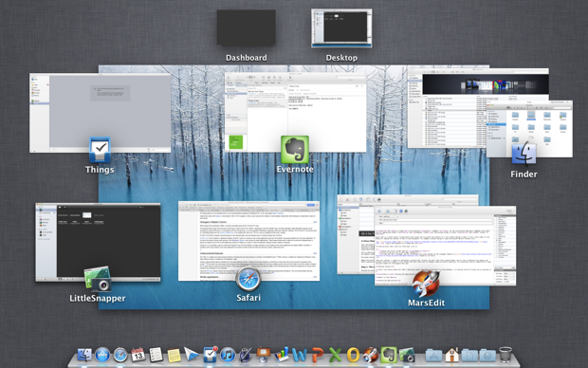Open the Downloads folder stack in Dock
Screen dimensions: 588x368
click(x=487, y=355)
